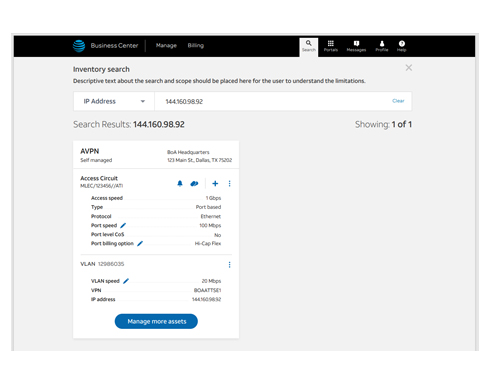Click the Ethernet protocol value
This screenshot has width=490, height=384.
(x=211, y=216)
